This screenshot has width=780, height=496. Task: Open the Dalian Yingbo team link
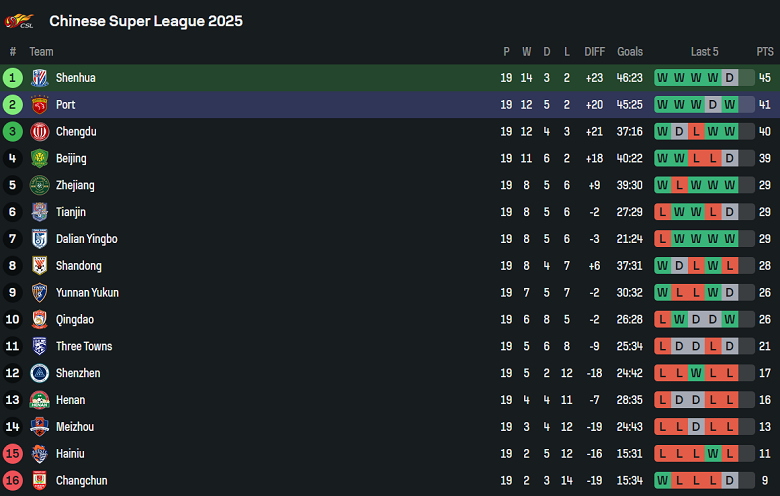pyautogui.click(x=86, y=239)
